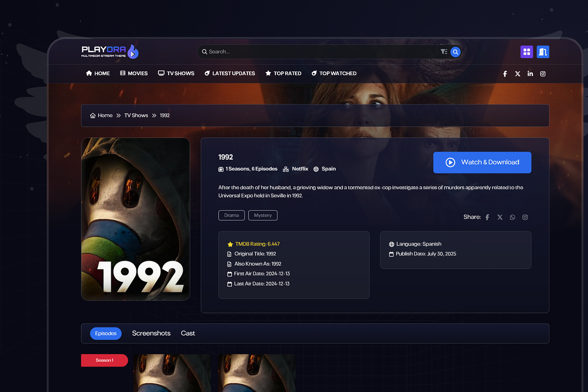Share on X from Share row
The image size is (588, 392).
coord(500,217)
